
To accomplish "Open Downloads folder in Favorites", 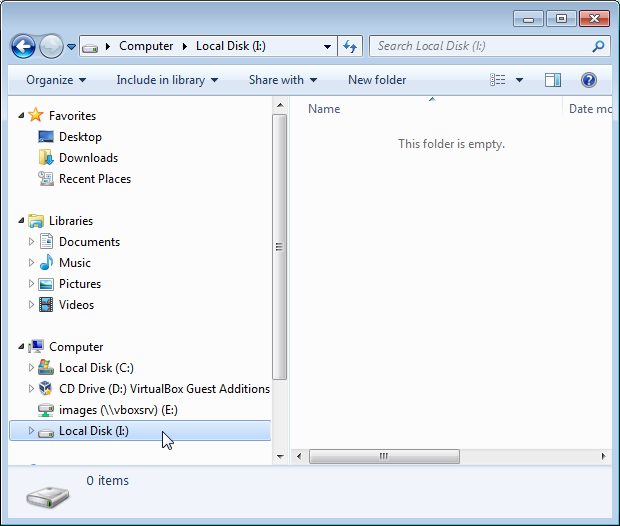I will [x=88, y=158].
